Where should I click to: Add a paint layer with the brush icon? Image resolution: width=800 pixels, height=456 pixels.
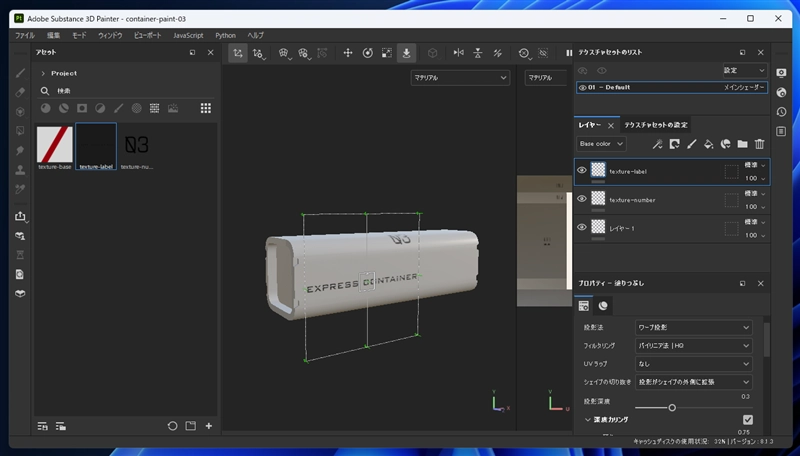[691, 144]
